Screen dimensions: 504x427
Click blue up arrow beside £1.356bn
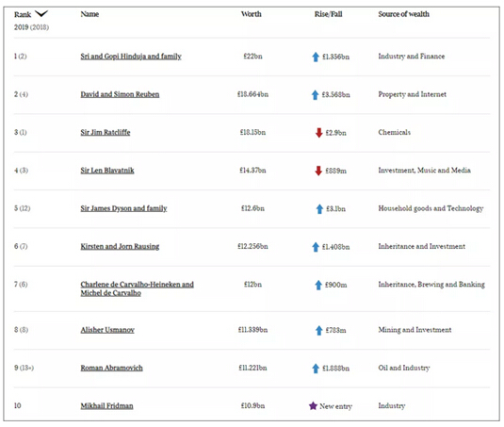pos(316,57)
